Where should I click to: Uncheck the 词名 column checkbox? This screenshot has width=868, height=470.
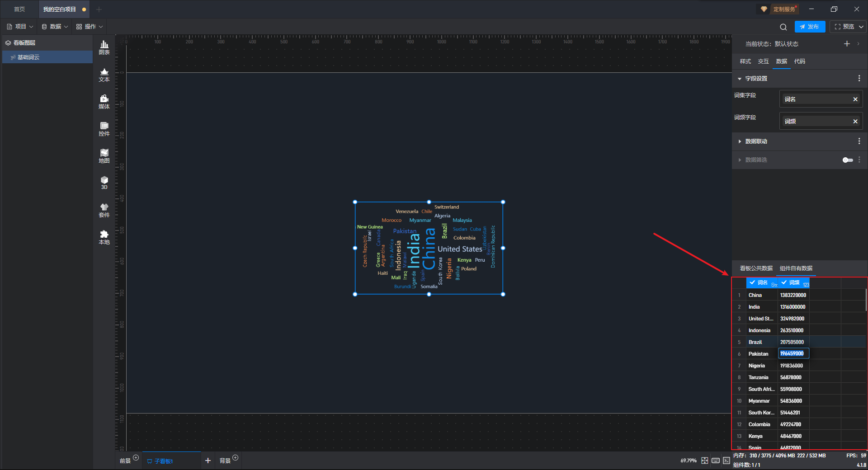pos(752,282)
